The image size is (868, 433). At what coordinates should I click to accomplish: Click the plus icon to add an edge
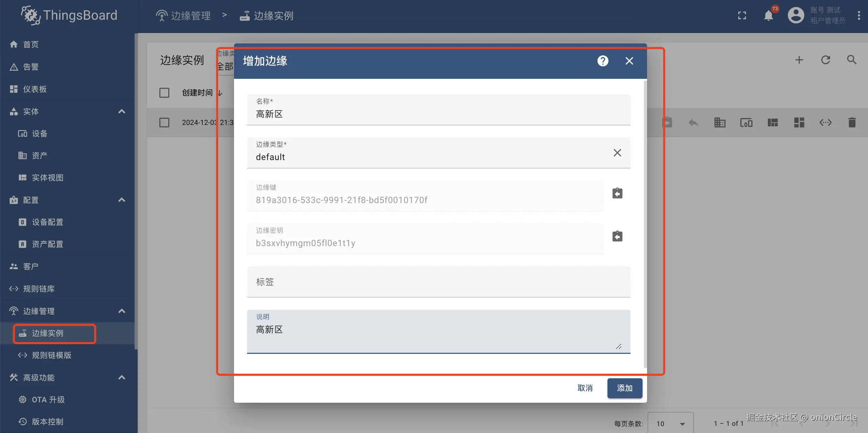799,60
